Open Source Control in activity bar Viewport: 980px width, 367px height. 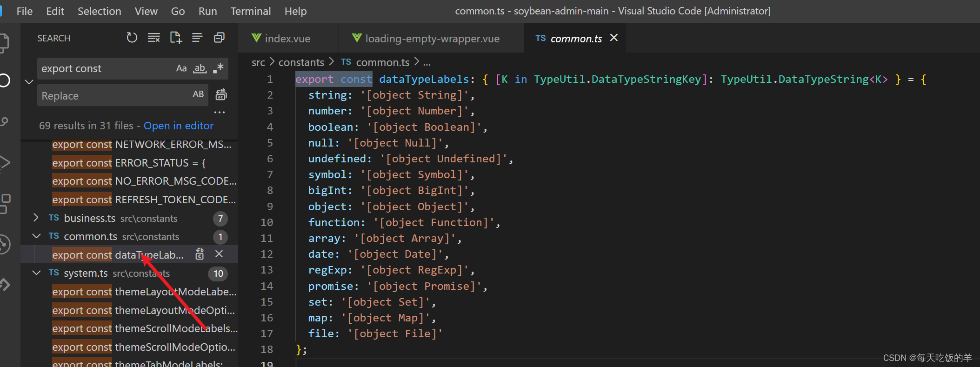coord(4,122)
